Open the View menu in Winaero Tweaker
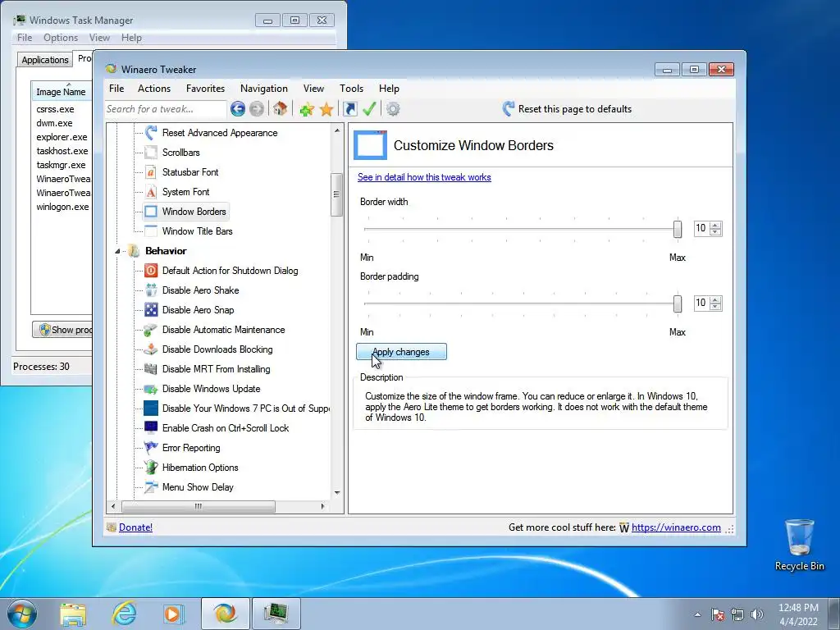Viewport: 840px width, 630px height. [313, 89]
